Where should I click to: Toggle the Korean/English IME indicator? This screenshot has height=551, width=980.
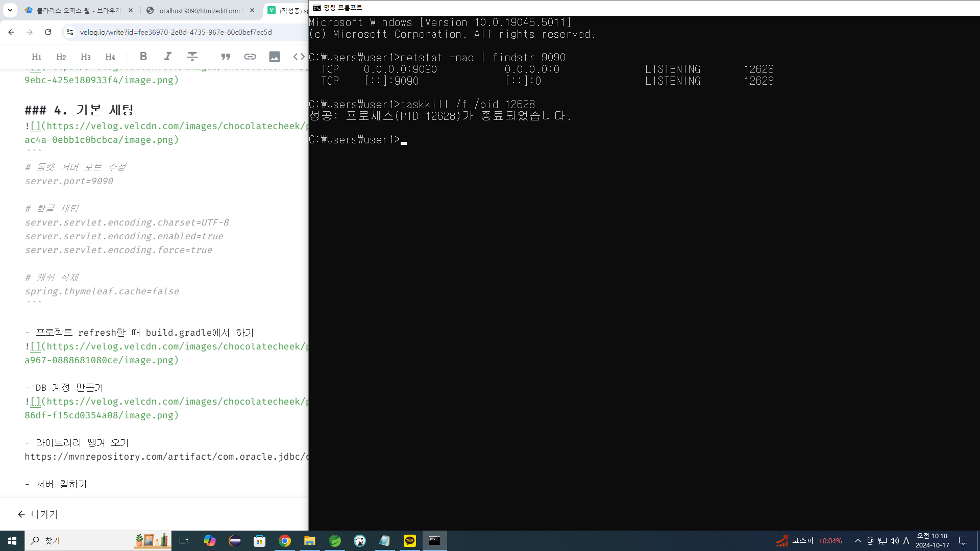(x=906, y=541)
